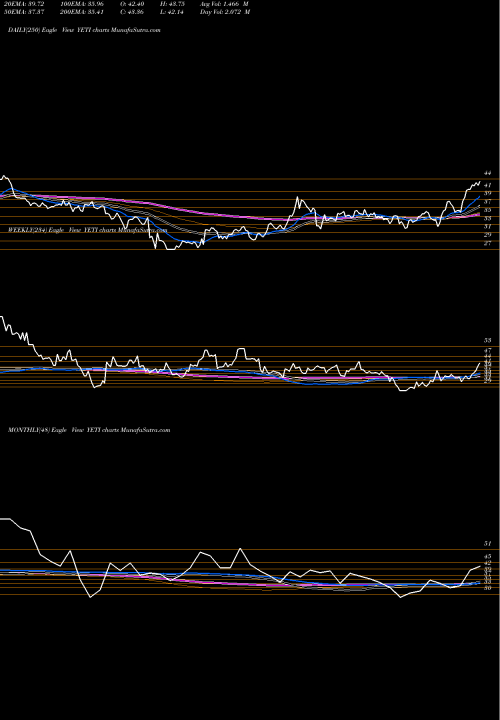Image resolution: width=500 pixels, height=720 pixels.
Task: Click the 20EMA value at the top
Action: click(x=24, y=4)
